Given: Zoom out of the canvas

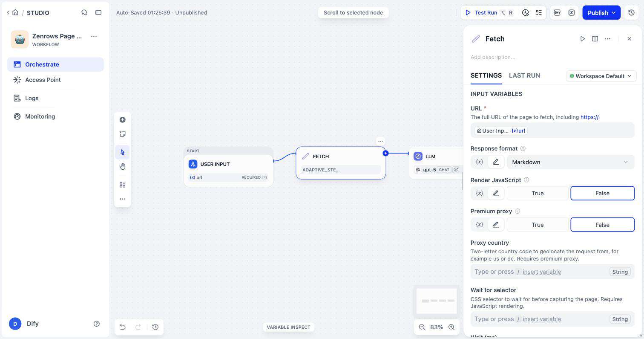Looking at the screenshot, I should tap(422, 327).
